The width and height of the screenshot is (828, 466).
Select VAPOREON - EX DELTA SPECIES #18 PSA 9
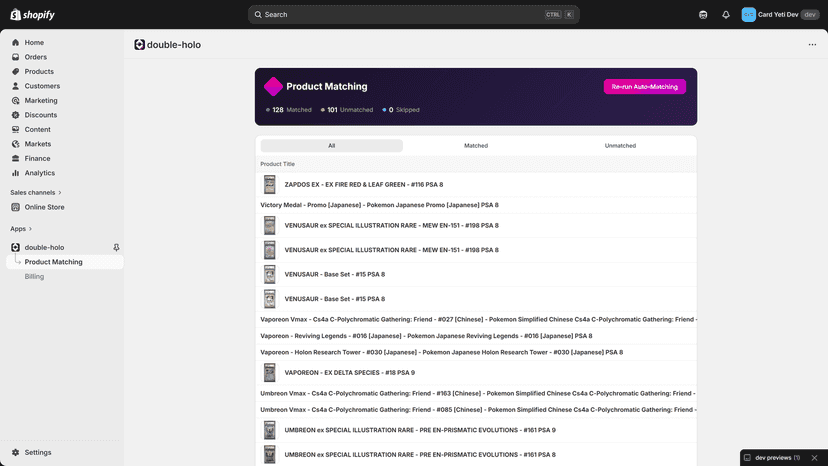point(476,372)
